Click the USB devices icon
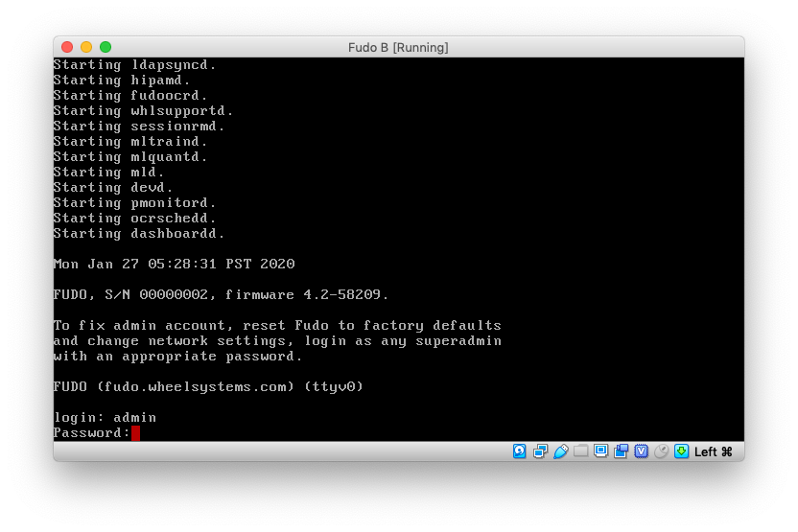Screen dimensions: 798x532 point(561,451)
